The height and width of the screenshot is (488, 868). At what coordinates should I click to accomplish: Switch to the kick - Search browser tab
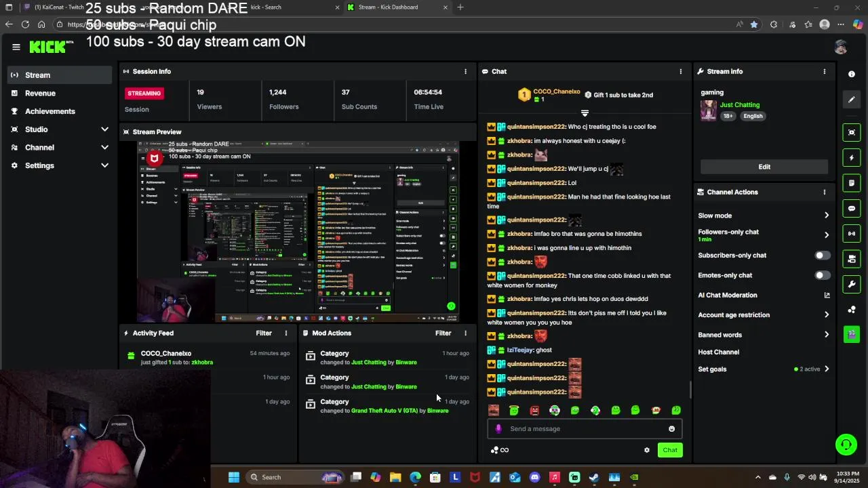tap(285, 7)
